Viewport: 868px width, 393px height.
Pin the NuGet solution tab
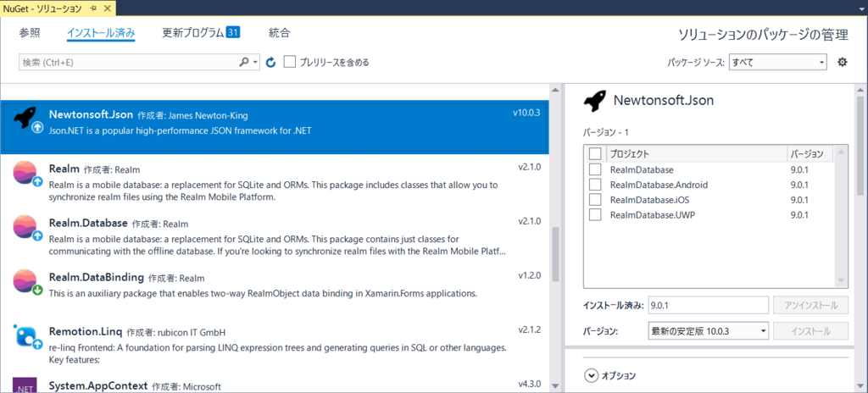92,8
